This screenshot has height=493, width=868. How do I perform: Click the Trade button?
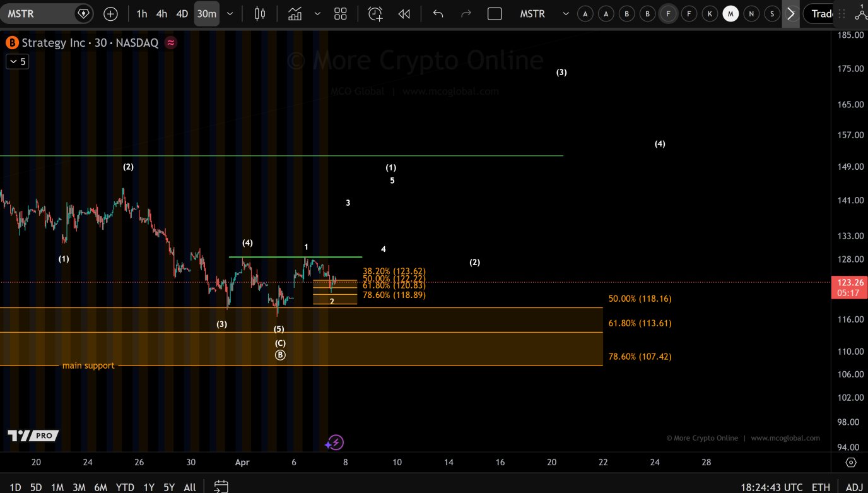click(822, 14)
